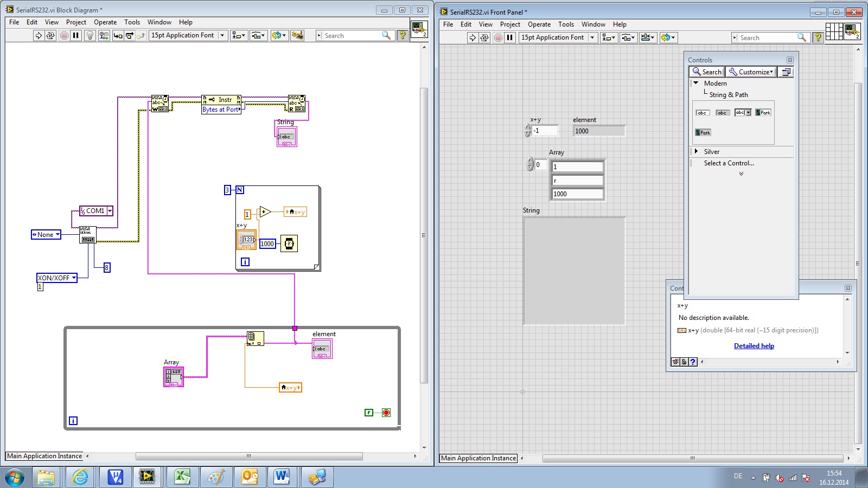Open Operate menu in Block Diagram
The image size is (868, 488).
point(105,22)
